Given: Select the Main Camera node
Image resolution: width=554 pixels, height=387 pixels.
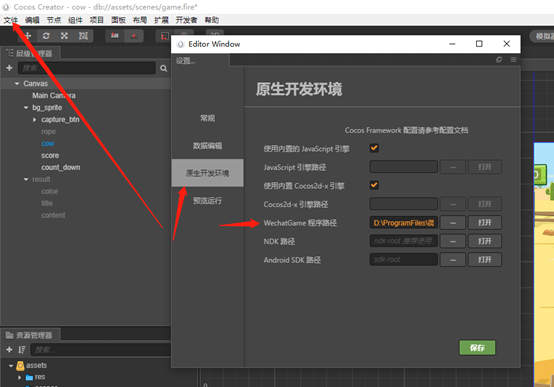Looking at the screenshot, I should click(x=54, y=95).
